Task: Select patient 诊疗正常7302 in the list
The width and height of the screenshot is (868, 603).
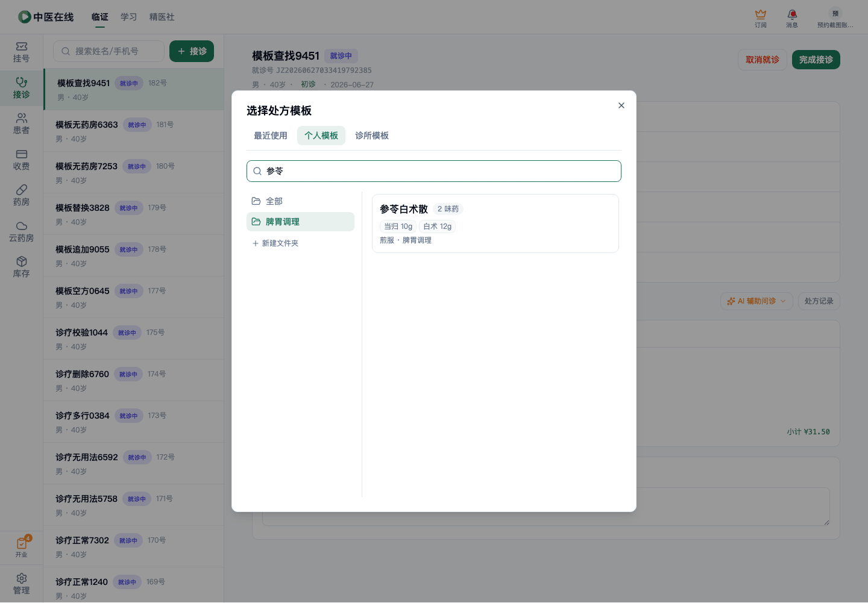Action: click(x=133, y=546)
